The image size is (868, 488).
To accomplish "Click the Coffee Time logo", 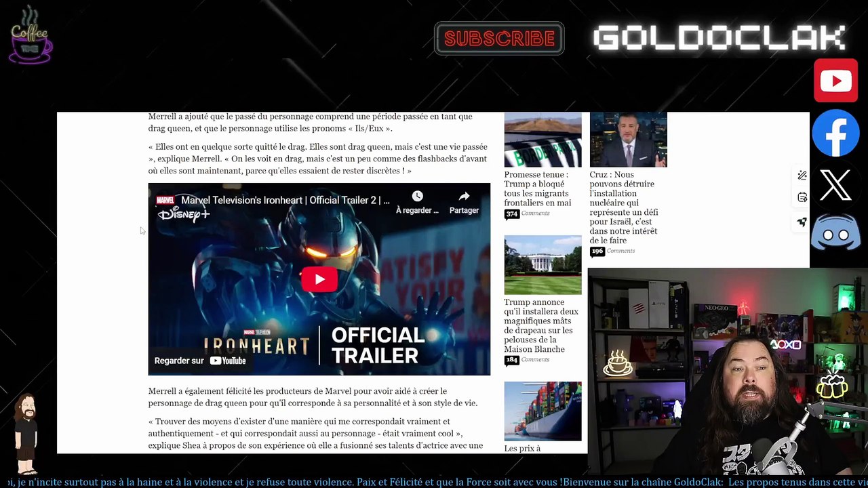I will pos(30,35).
